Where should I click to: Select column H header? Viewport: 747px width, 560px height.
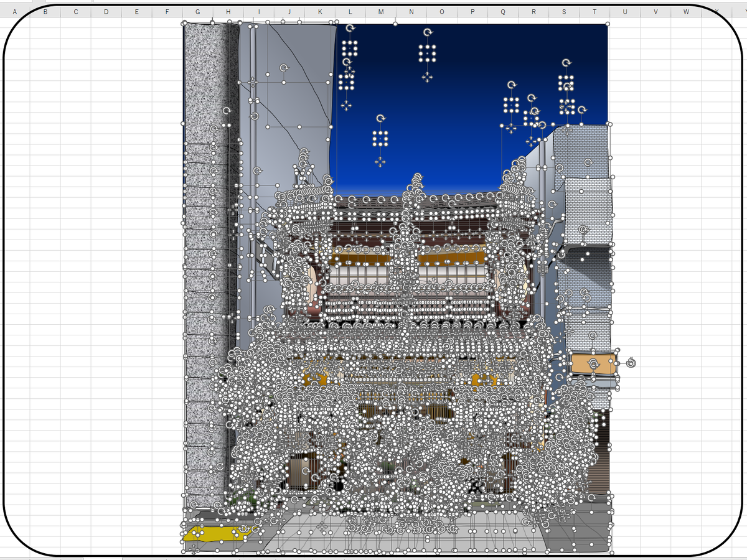tap(228, 11)
